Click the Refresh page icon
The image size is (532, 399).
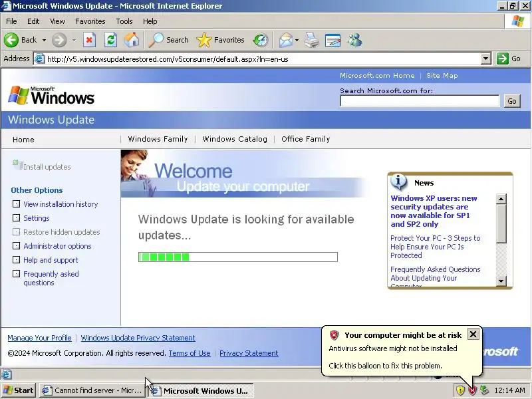pos(110,40)
